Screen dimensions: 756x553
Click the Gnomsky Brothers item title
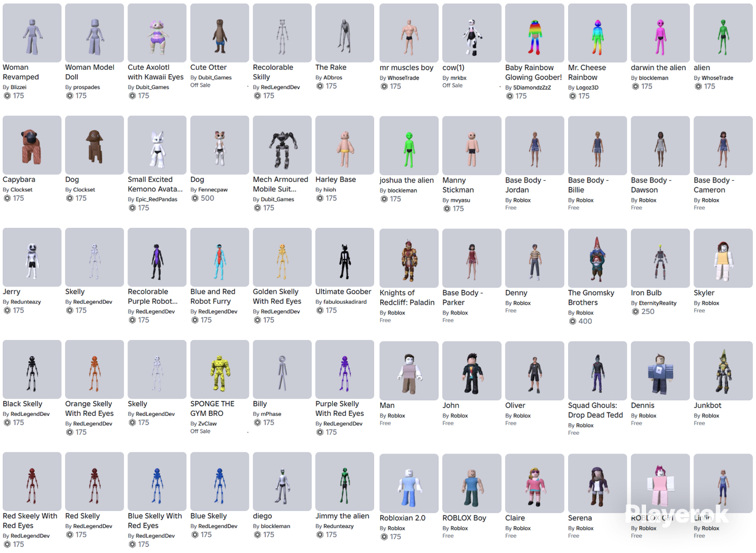[591, 298]
